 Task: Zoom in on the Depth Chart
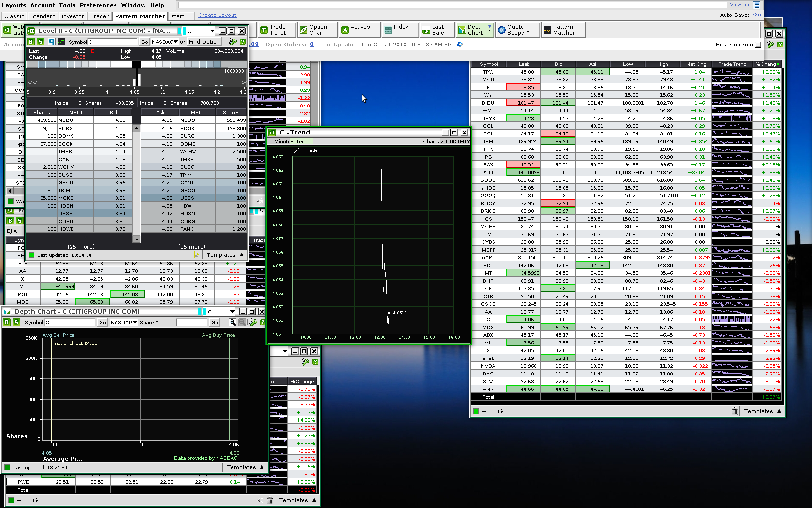(232, 322)
